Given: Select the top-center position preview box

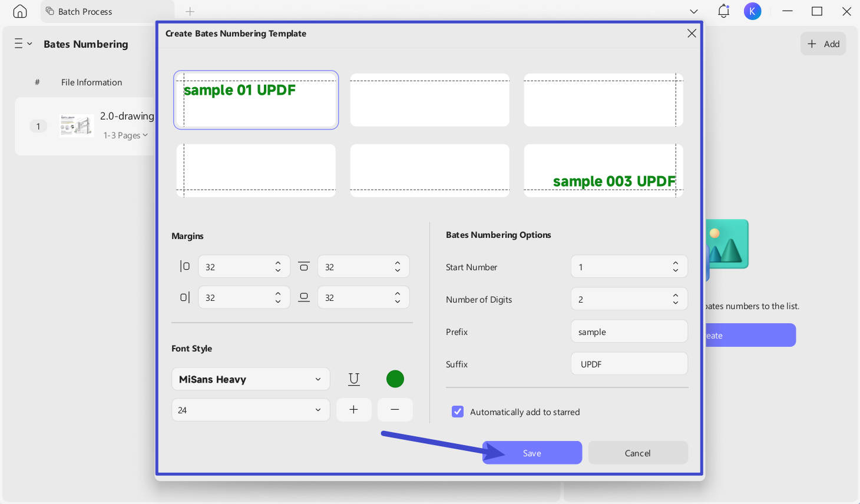Looking at the screenshot, I should click(x=430, y=100).
